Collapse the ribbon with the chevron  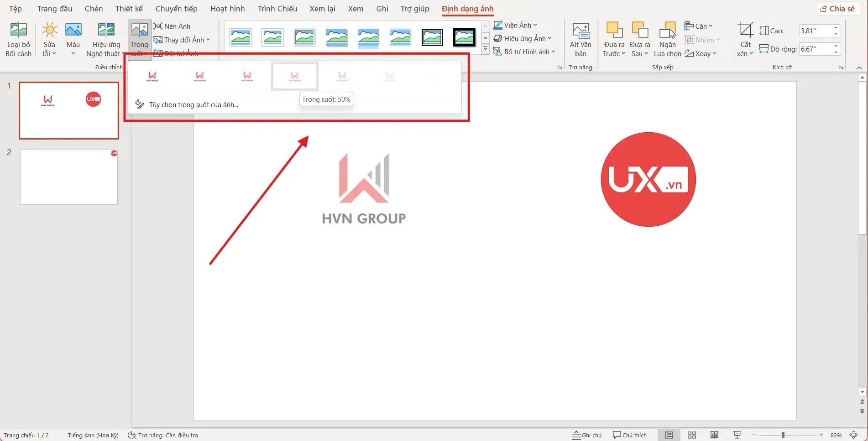(859, 67)
